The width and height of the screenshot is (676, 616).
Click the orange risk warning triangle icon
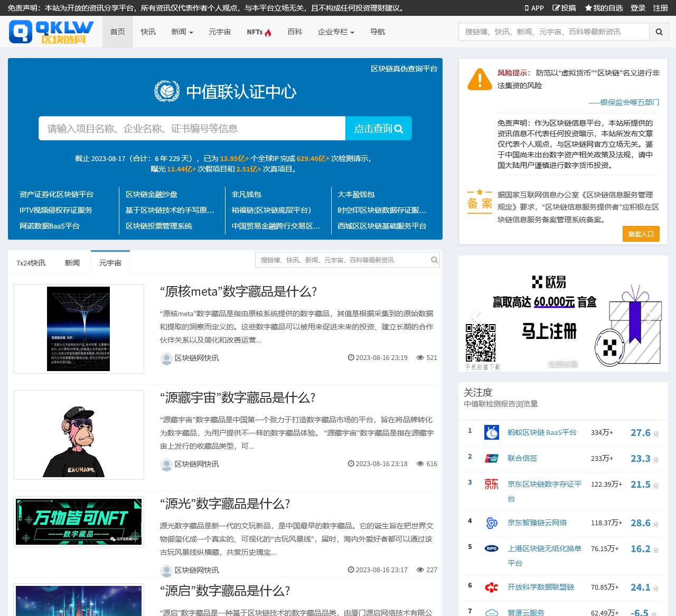(x=480, y=79)
